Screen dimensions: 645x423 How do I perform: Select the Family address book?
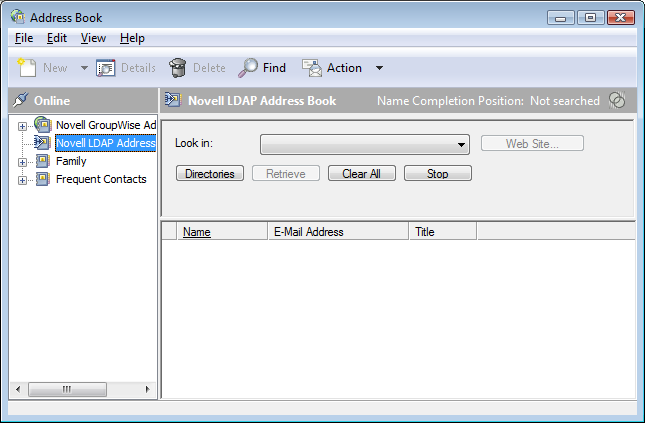(x=71, y=161)
